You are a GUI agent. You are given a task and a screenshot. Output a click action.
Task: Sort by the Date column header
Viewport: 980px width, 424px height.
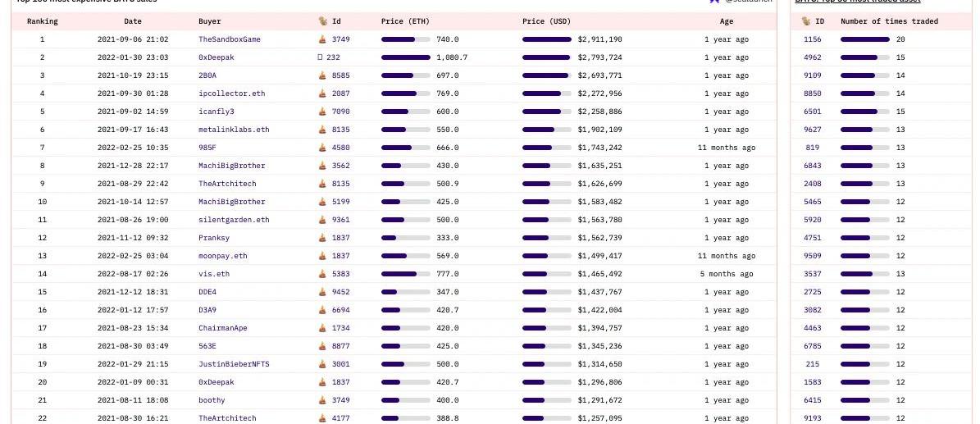[133, 21]
